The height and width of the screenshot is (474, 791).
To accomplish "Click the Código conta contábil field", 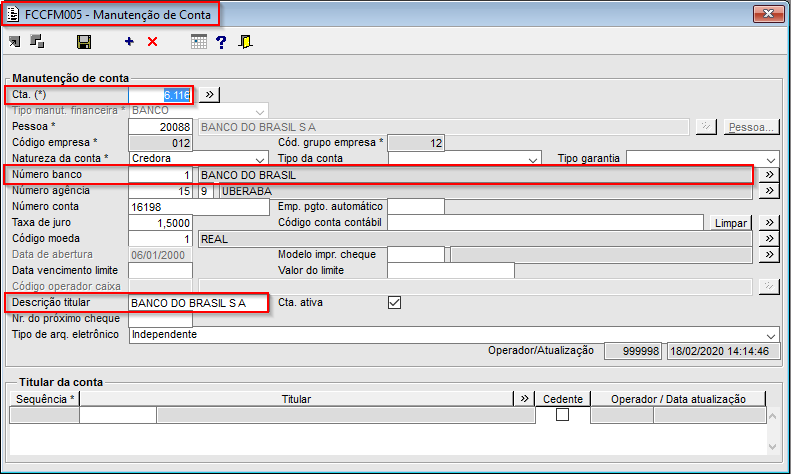I will pos(545,222).
